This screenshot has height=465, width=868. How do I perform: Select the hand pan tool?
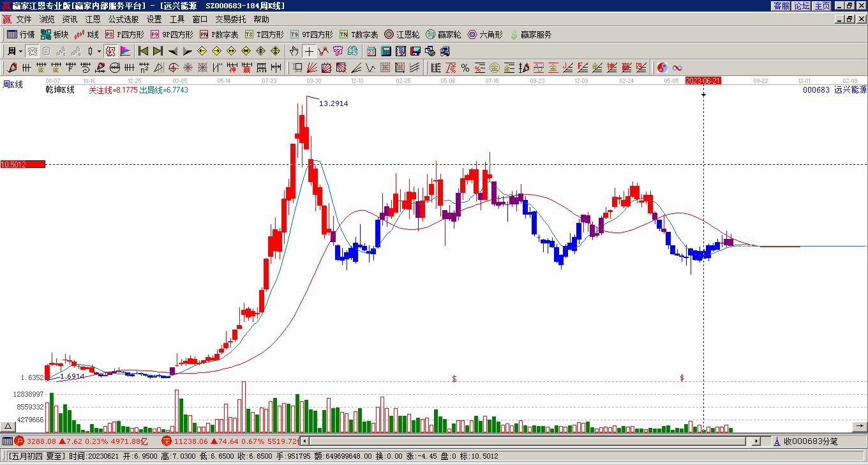click(294, 51)
